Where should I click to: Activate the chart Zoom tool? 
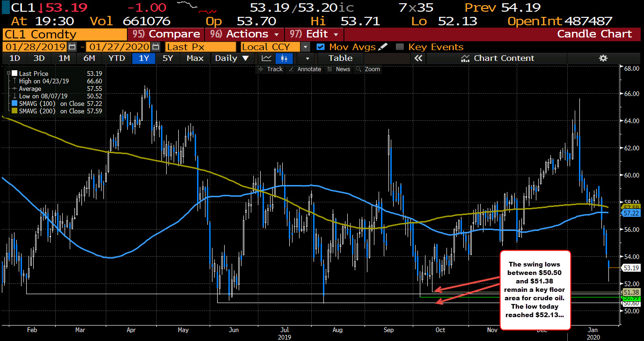coord(368,69)
